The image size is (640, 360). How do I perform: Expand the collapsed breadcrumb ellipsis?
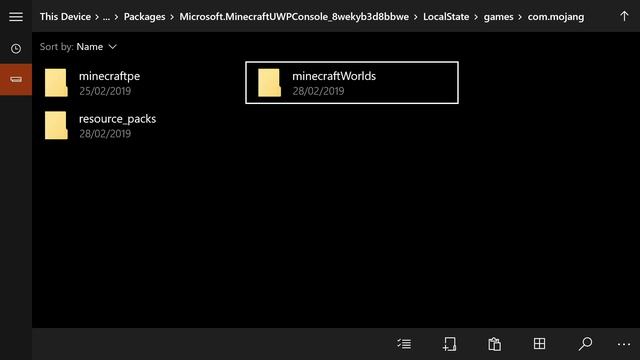106,17
